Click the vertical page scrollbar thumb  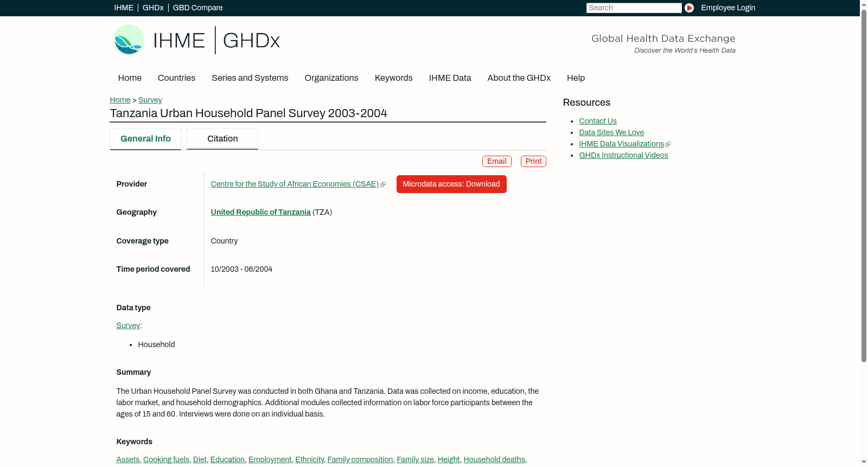864,185
